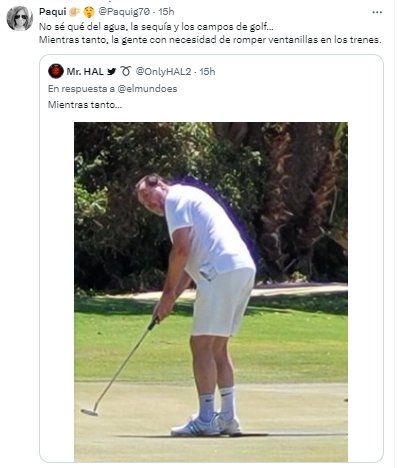Viewport: 410px width, 468px height.
Task: Click the tweet text about sequía and golf
Action: pos(156,26)
